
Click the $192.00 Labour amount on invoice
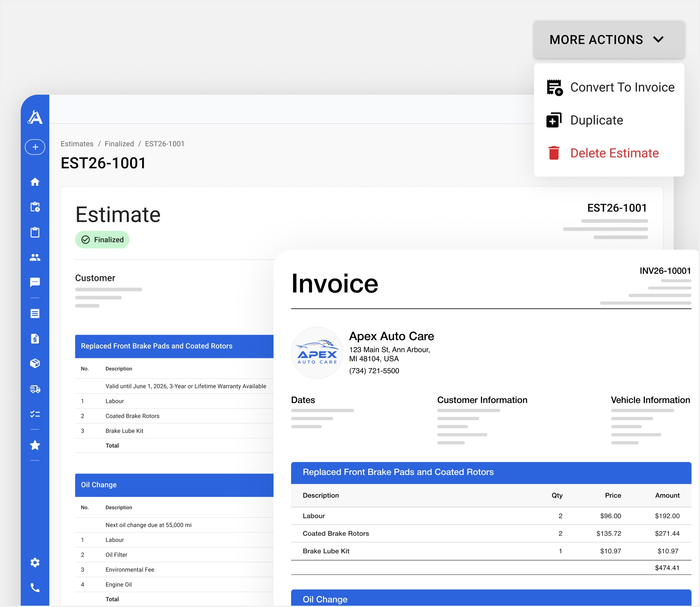coord(667,516)
